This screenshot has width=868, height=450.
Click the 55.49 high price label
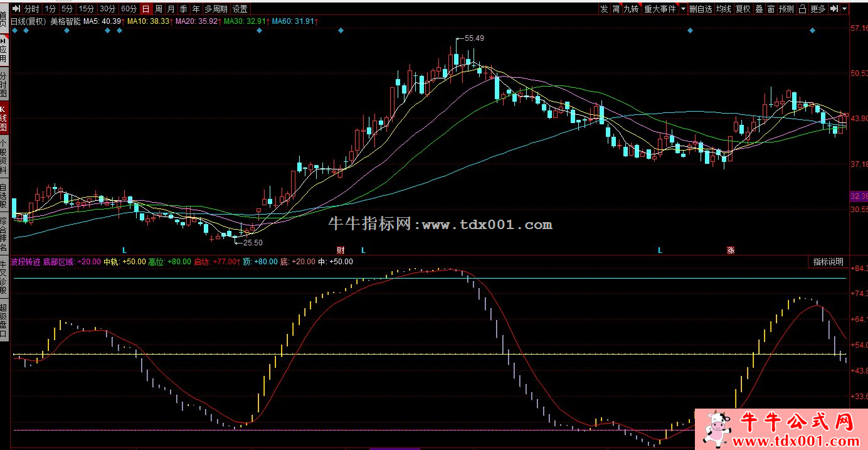click(x=474, y=38)
